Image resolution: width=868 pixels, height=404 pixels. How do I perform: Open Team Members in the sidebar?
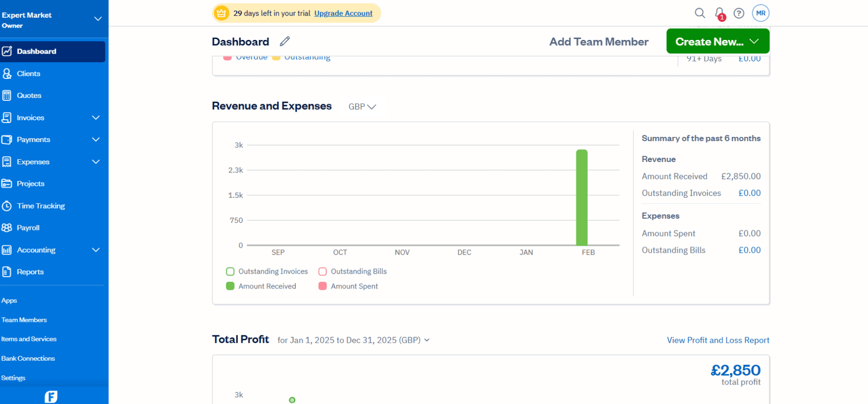coord(24,320)
